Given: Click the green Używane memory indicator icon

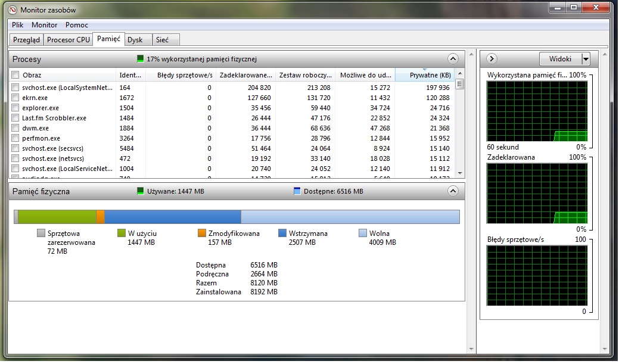Looking at the screenshot, I should [x=140, y=191].
